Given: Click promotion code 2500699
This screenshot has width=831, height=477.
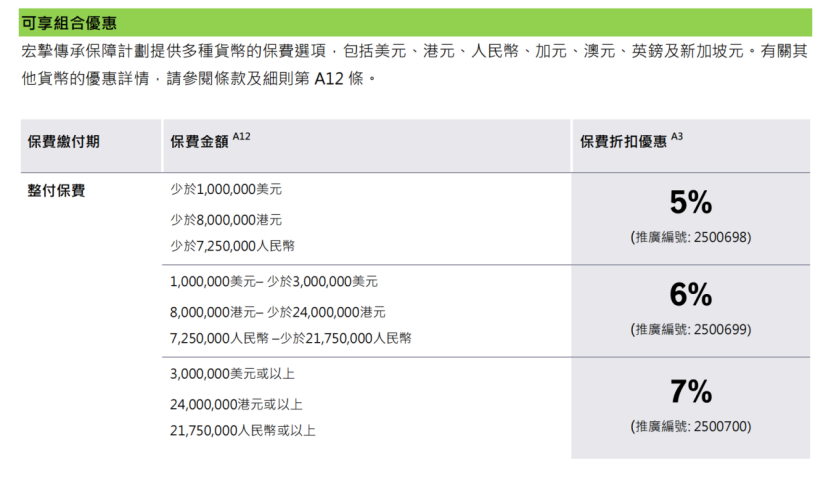Looking at the screenshot, I should (x=690, y=329).
